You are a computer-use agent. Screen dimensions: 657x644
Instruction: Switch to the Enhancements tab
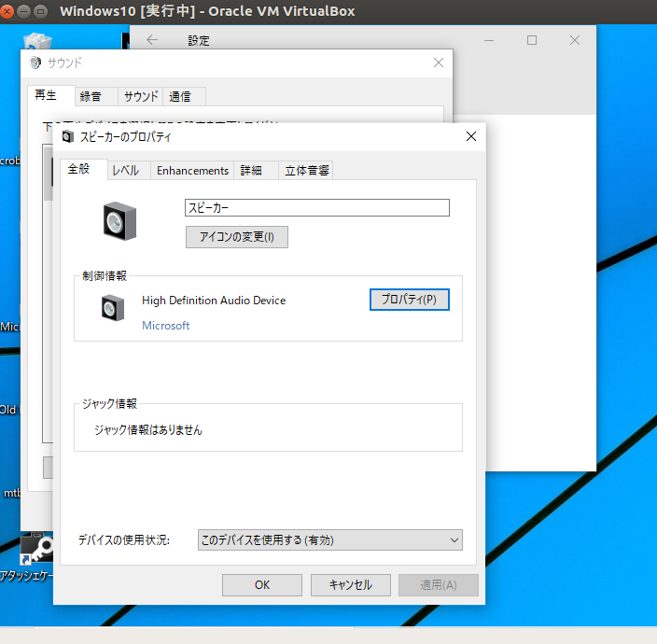point(192,170)
